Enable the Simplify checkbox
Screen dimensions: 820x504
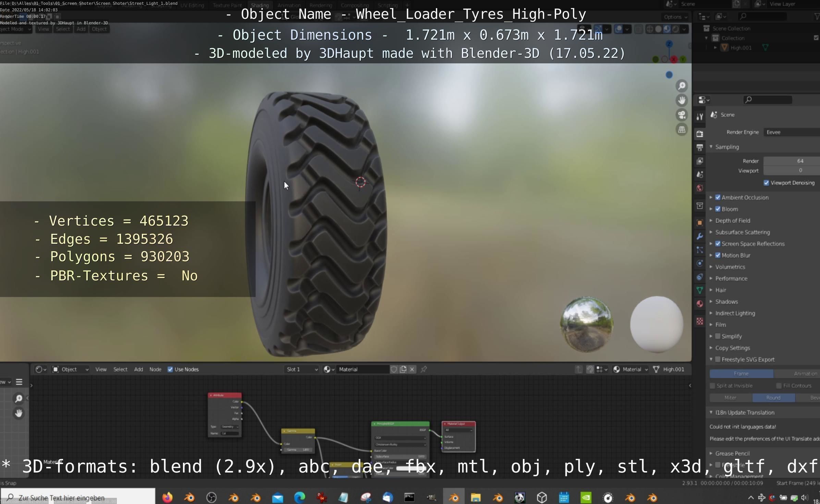718,336
